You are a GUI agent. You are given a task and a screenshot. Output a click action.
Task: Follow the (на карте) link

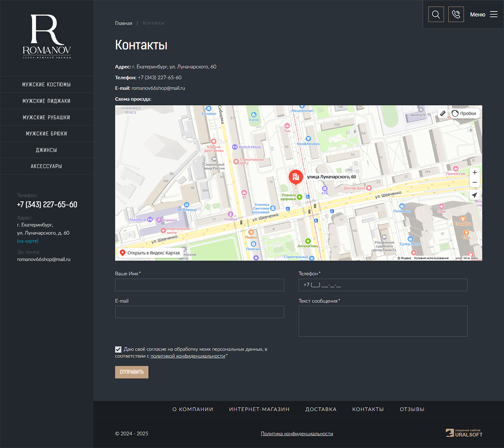[x=28, y=241]
